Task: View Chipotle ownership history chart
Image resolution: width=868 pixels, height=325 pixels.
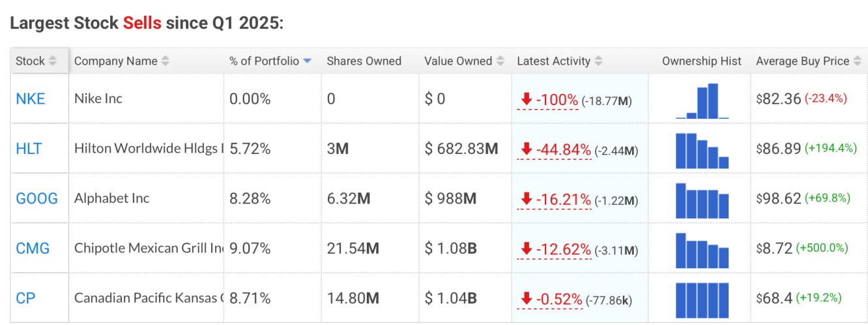Action: tap(702, 250)
